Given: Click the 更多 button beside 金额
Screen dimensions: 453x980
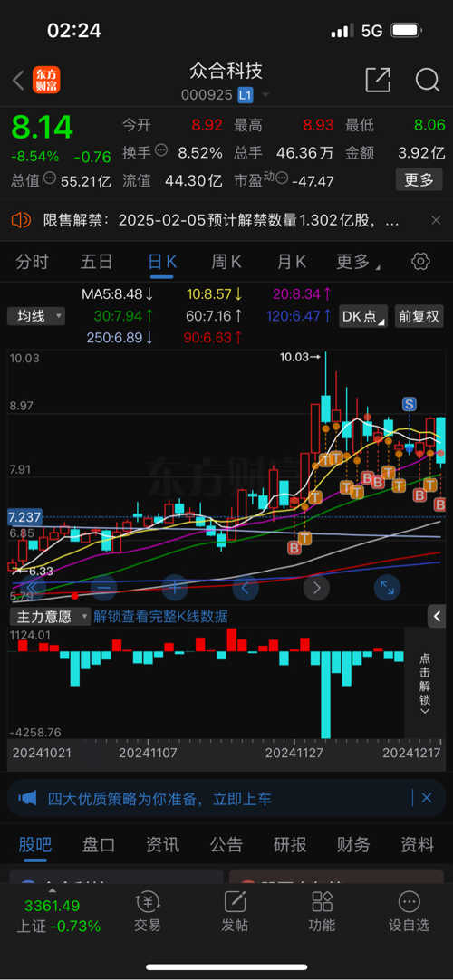Looking at the screenshot, I should pos(419,180).
